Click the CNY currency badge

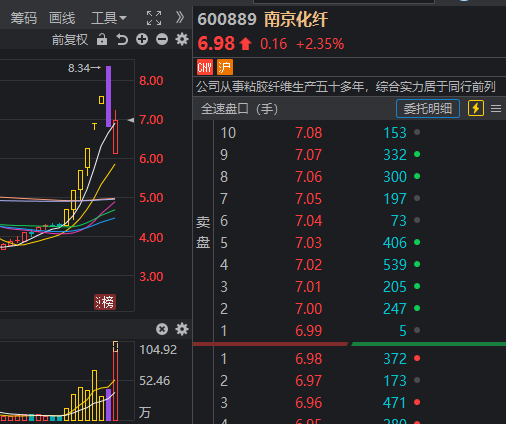click(x=205, y=68)
